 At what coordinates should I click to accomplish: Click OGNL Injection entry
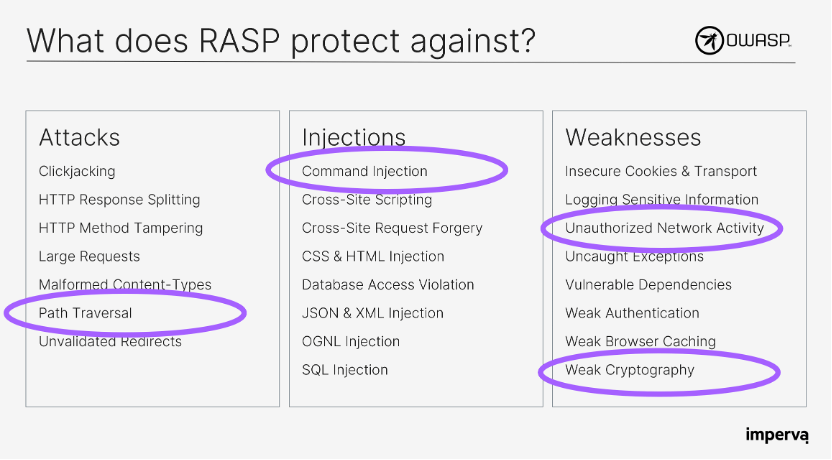click(351, 341)
